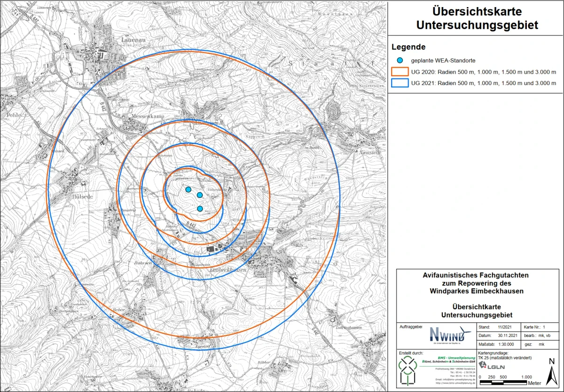
Task: Click the NWIND company logo
Action: pos(451,335)
